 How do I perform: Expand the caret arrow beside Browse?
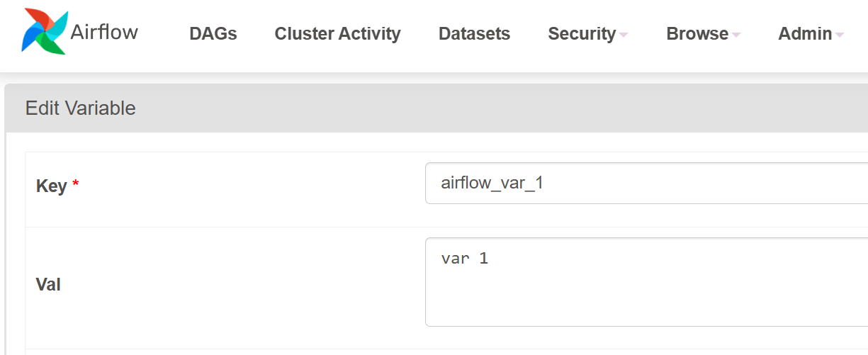pos(736,35)
